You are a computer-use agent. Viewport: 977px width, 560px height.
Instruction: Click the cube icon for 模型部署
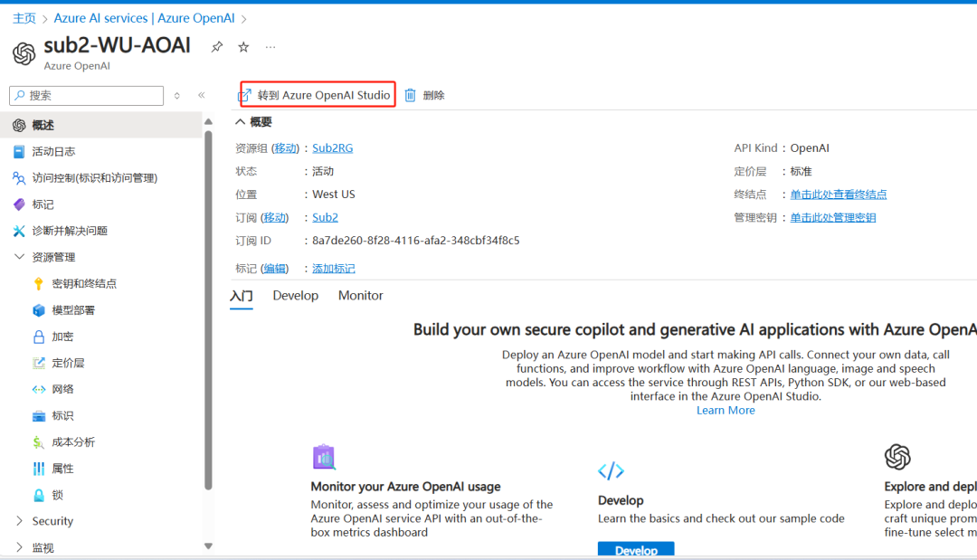(39, 310)
